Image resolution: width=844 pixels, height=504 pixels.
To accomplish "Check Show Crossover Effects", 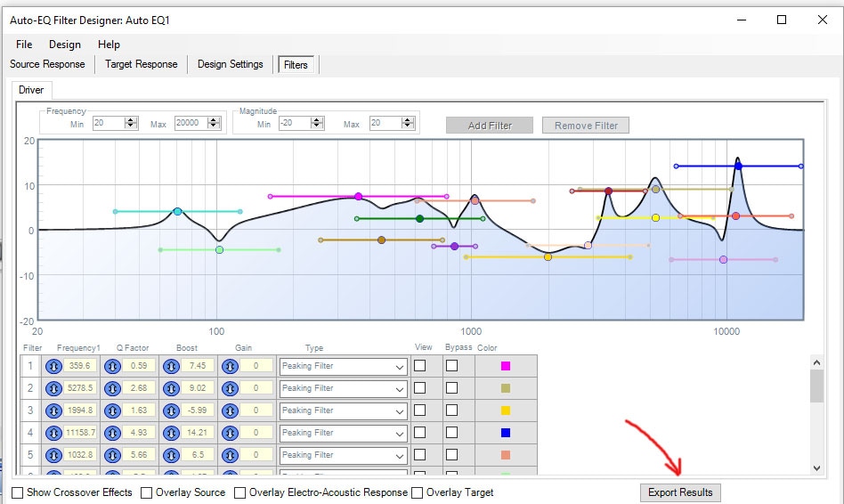I will click(18, 492).
